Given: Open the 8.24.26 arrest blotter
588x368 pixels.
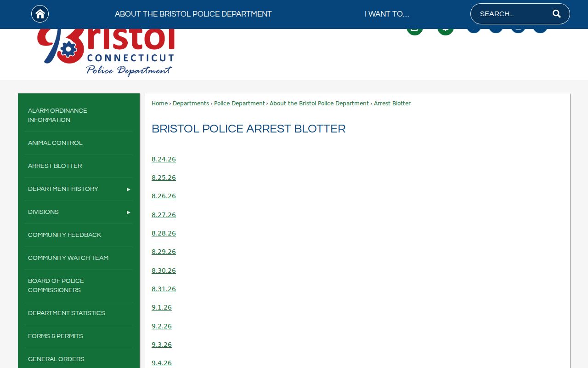Looking at the screenshot, I should pyautogui.click(x=164, y=160).
